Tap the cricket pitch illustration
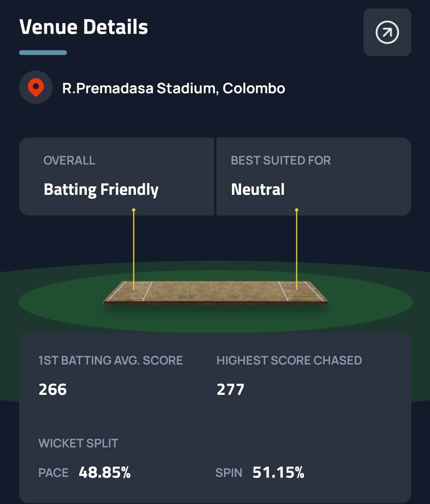This screenshot has width=430, height=504. [x=215, y=293]
